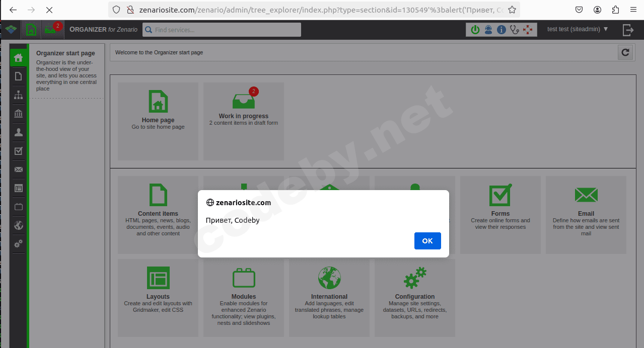Click the Zenario logo icon

point(11,30)
